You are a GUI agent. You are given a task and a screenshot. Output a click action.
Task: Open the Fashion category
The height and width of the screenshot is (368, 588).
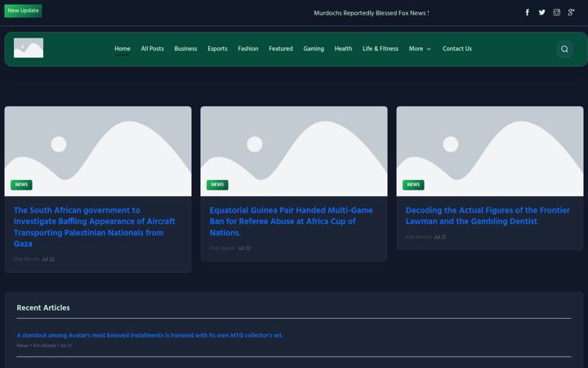[x=248, y=48]
